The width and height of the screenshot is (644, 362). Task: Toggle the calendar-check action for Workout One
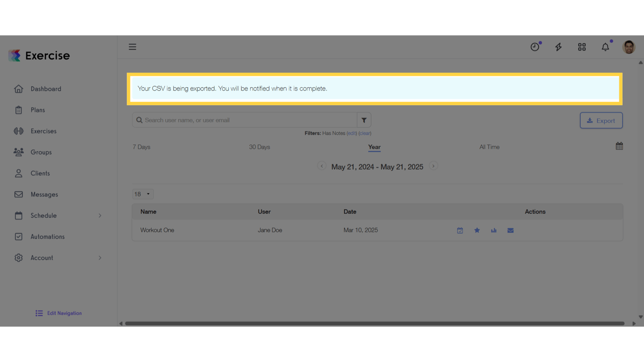point(460,230)
